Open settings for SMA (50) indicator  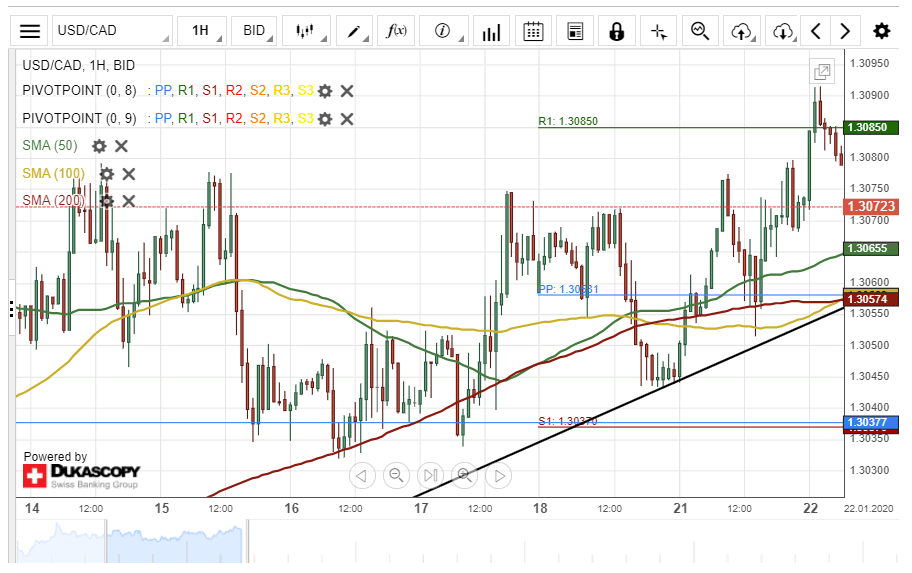coord(99,146)
